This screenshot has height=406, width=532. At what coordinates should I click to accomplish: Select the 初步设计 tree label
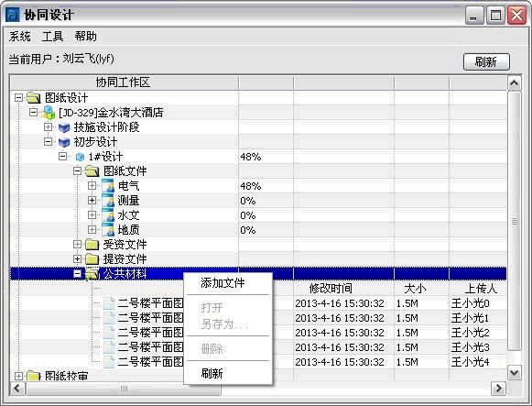click(x=95, y=142)
